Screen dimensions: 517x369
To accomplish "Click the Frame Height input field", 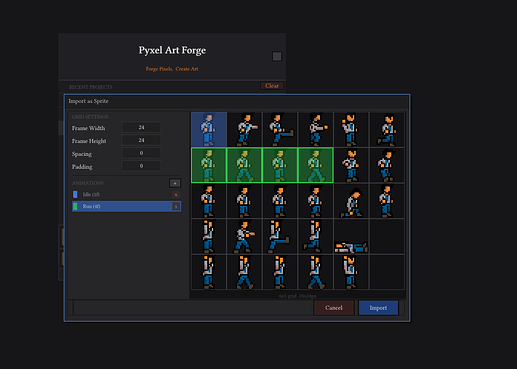I will [141, 140].
